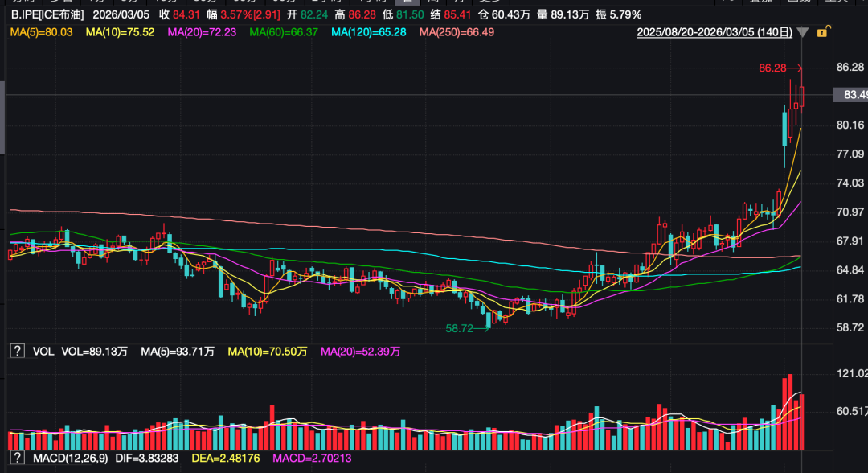The height and width of the screenshot is (473, 868).
Task: Click the 2025/08/20-2026/03/05 date range link
Action: pos(714,32)
